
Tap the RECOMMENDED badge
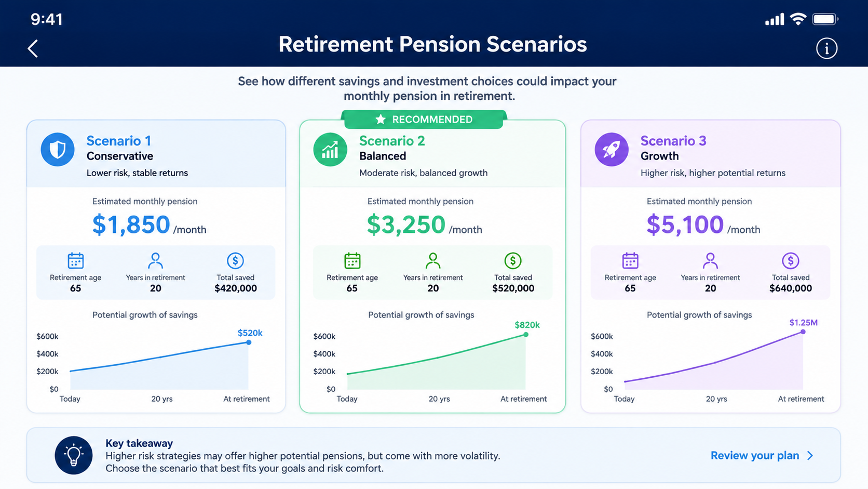click(x=424, y=120)
